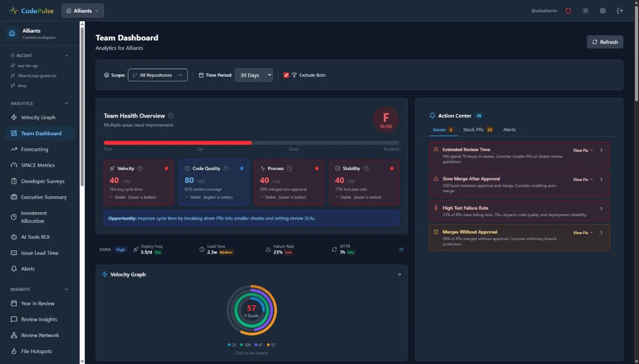Screen dimensions: 639x364
Task: Open the All Repositories scope dropdown
Action: coord(157,75)
